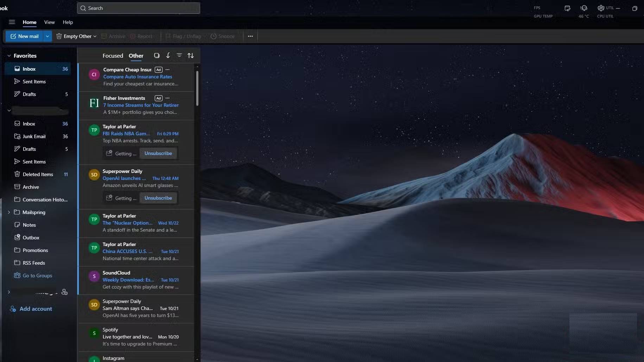The width and height of the screenshot is (644, 362).
Task: Open the Empty Other dropdown
Action: pos(95,36)
